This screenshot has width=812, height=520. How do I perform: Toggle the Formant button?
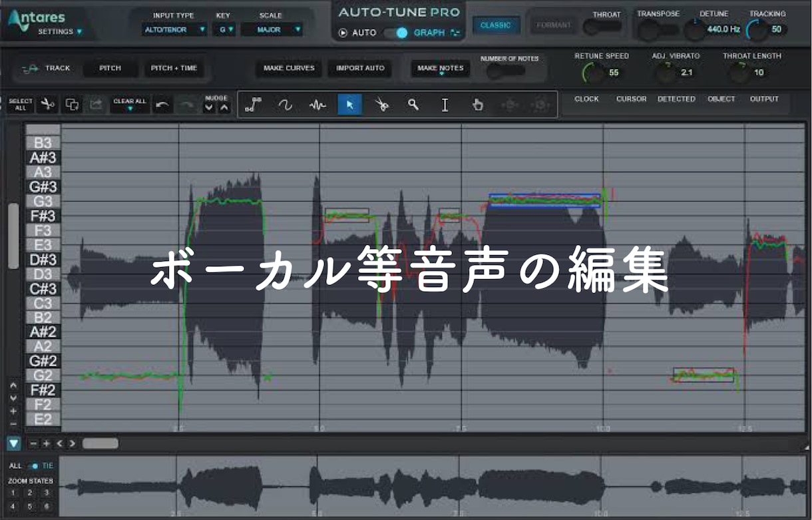click(554, 25)
